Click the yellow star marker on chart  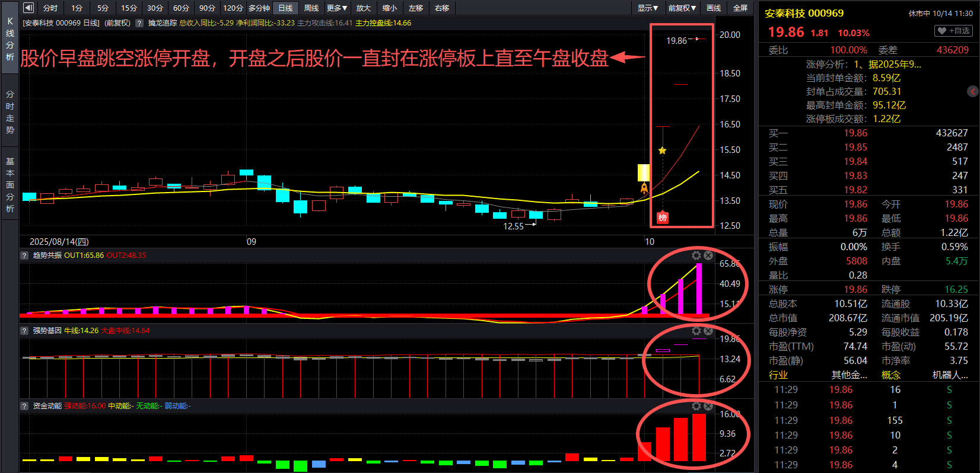[x=662, y=151]
